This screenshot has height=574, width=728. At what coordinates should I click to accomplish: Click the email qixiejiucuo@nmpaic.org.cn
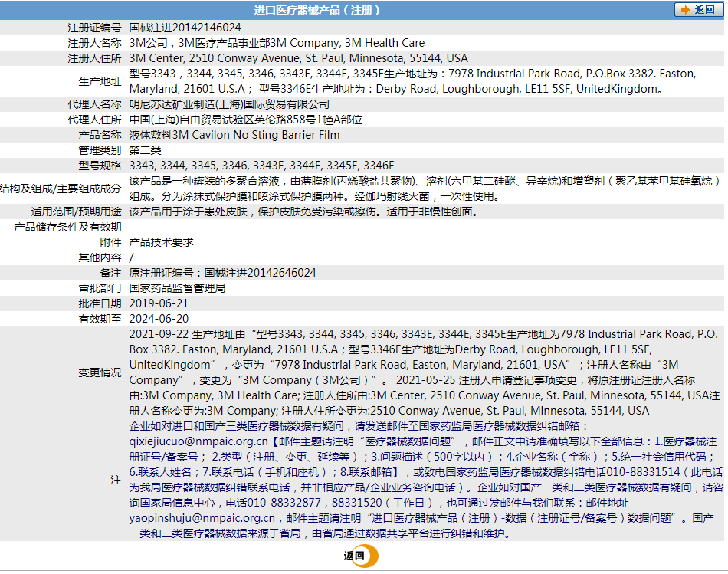coord(198,441)
